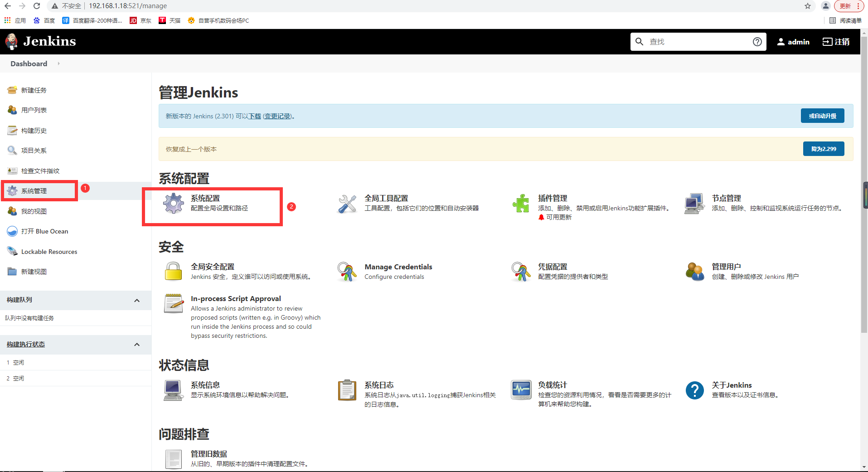Screen dimensions: 868x472
Task: Click executor row 1 空闲
Action: 76,362
